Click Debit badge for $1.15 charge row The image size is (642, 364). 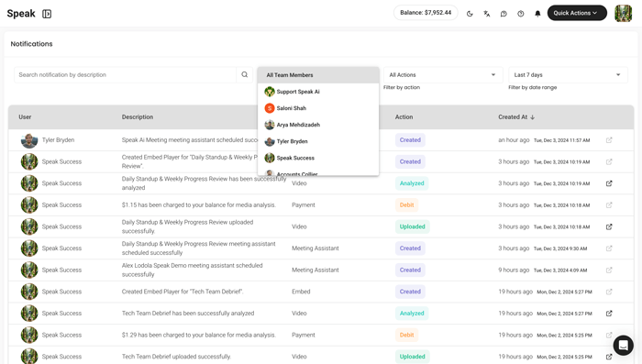406,205
